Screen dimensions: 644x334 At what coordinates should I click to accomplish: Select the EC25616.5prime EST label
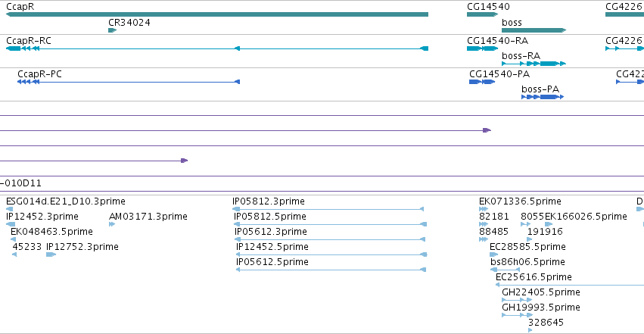534,277
